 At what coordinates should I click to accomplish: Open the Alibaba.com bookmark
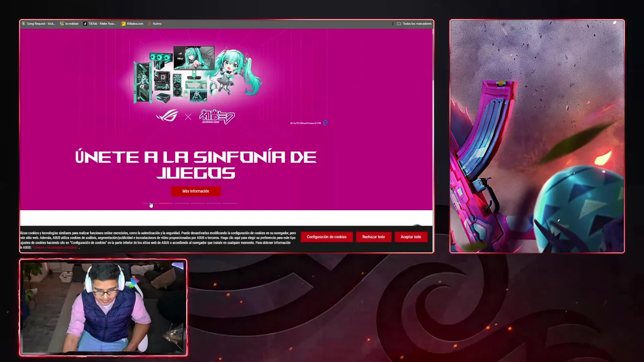(x=132, y=24)
